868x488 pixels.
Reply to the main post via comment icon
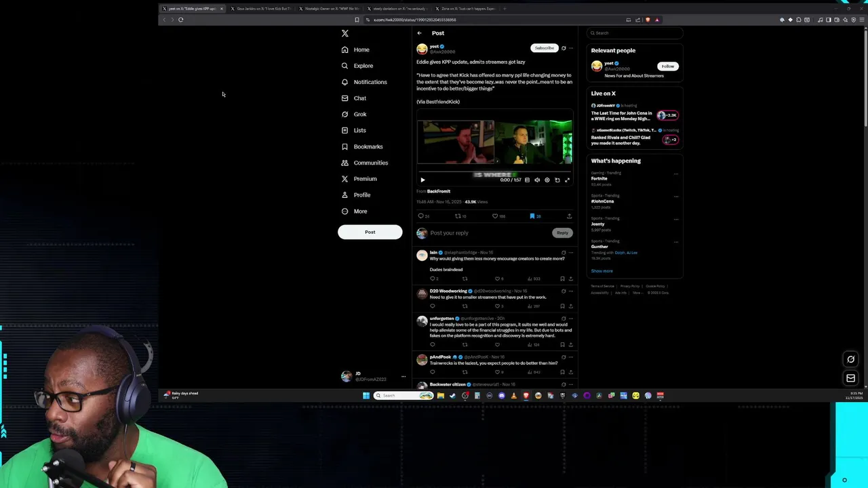421,216
